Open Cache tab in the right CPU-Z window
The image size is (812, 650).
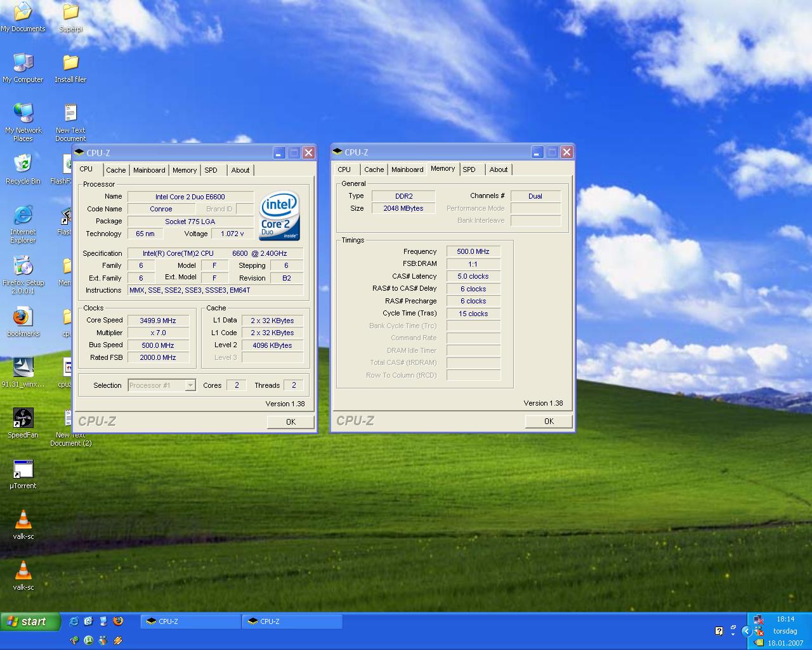(374, 169)
